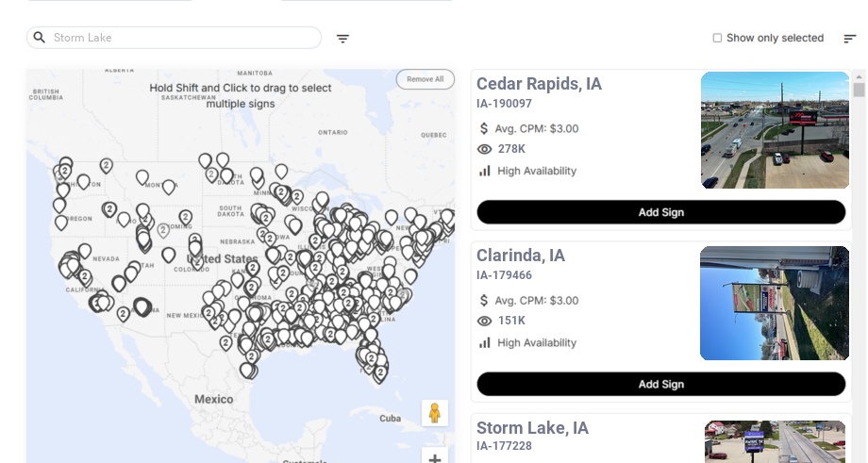This screenshot has width=868, height=463.
Task: Toggle the Show only selected checkbox
Action: [x=717, y=39]
